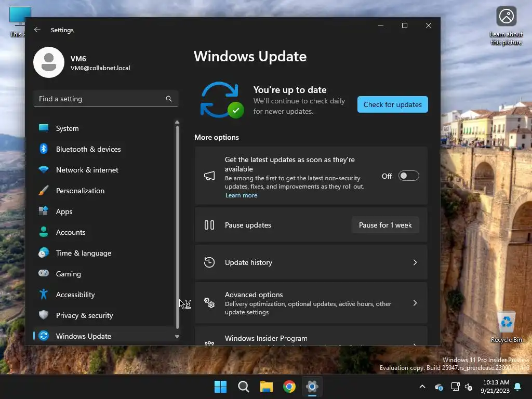
Task: Open taskbar Search magnifier
Action: (244, 387)
